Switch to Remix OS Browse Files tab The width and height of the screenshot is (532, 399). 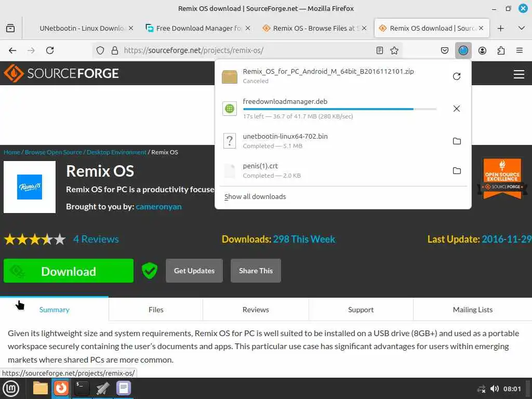coord(315,28)
